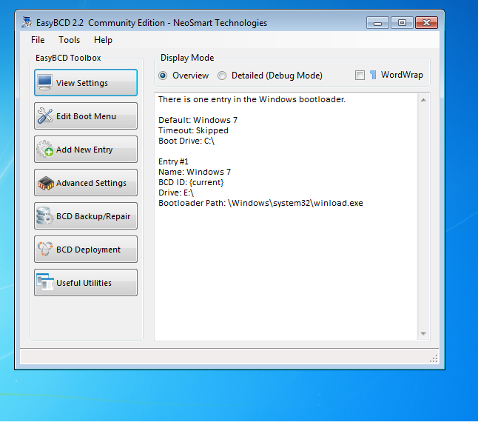The height and width of the screenshot is (448, 478).
Task: Open the Tools menu
Action: (70, 40)
